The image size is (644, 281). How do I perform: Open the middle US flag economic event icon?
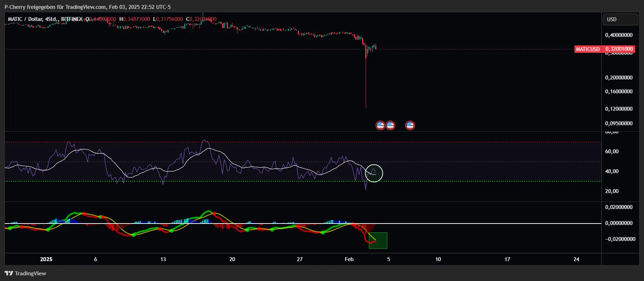[390, 125]
